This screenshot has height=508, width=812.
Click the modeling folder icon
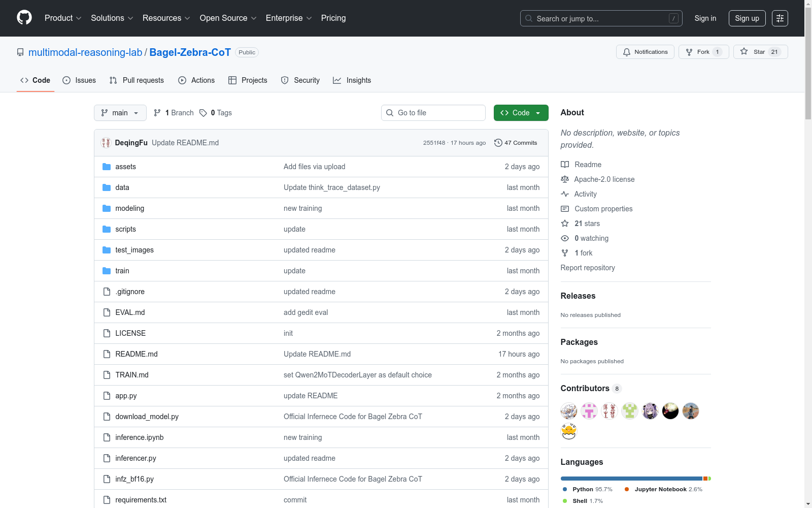[107, 208]
